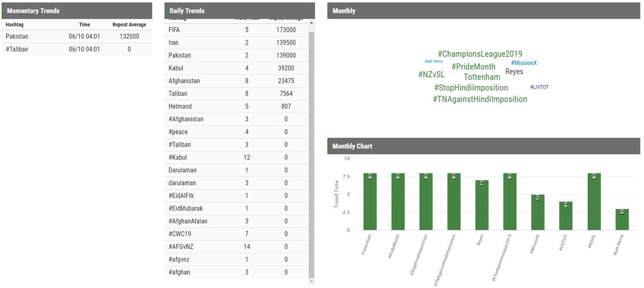Click #ChampionsLeague2019 in the Monthly word cloud

(480, 54)
